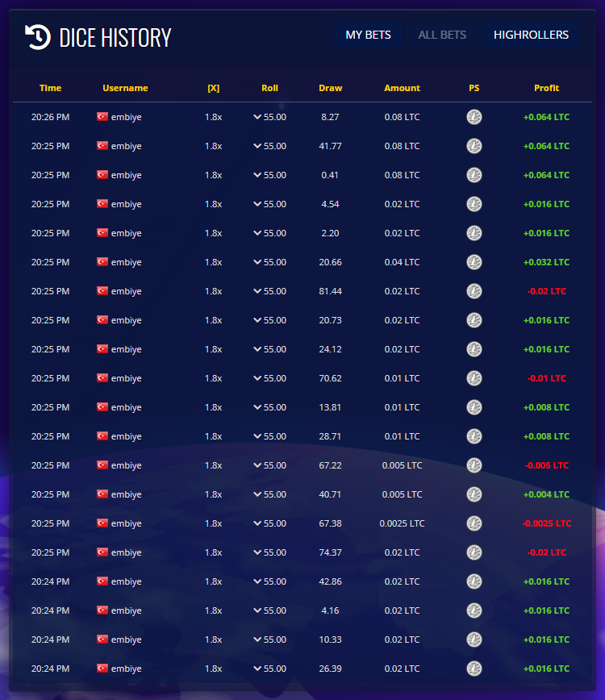Click username embiye in 67.22 draw row
Screen dimensions: 605x700
tap(127, 465)
